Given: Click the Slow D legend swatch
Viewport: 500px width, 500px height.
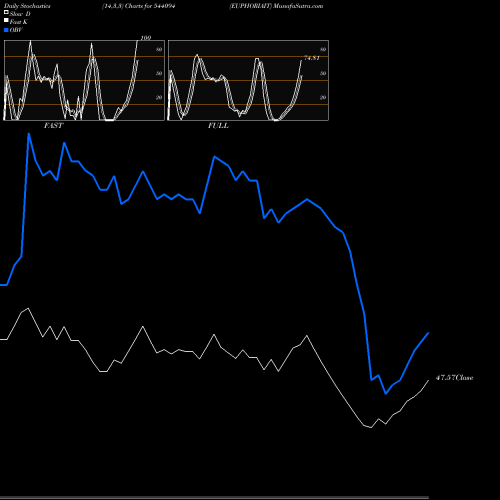Looking at the screenshot, I should coord(6,12).
